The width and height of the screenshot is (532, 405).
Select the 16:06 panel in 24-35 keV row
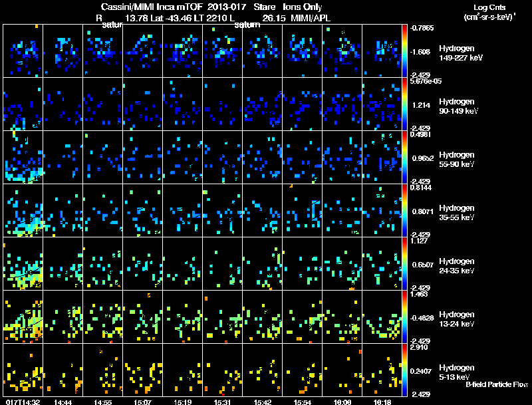(342, 263)
